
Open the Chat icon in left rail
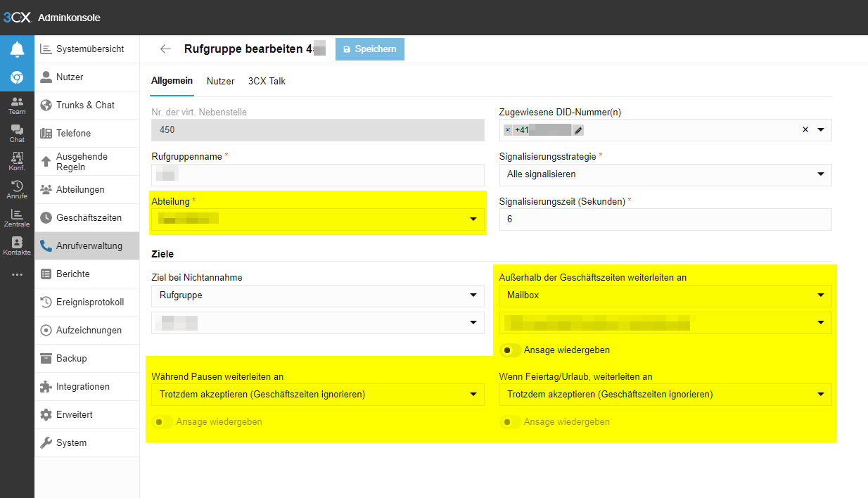[x=17, y=134]
